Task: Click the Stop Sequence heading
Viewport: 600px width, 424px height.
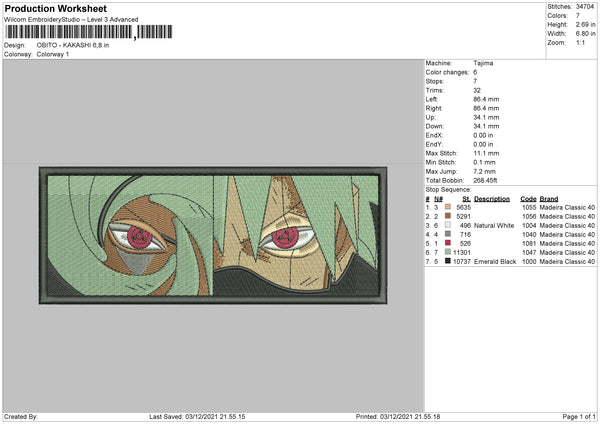Action: 448,190
